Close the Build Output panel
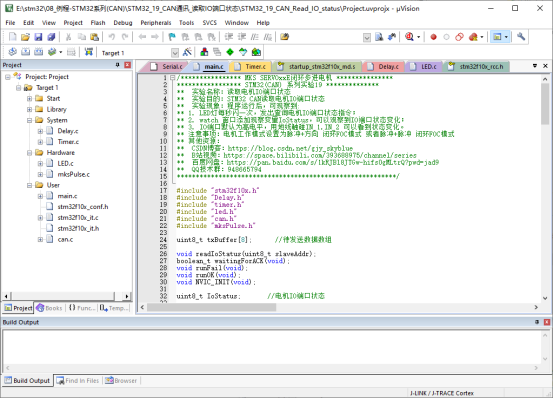The width and height of the screenshot is (554, 398). tap(547, 322)
